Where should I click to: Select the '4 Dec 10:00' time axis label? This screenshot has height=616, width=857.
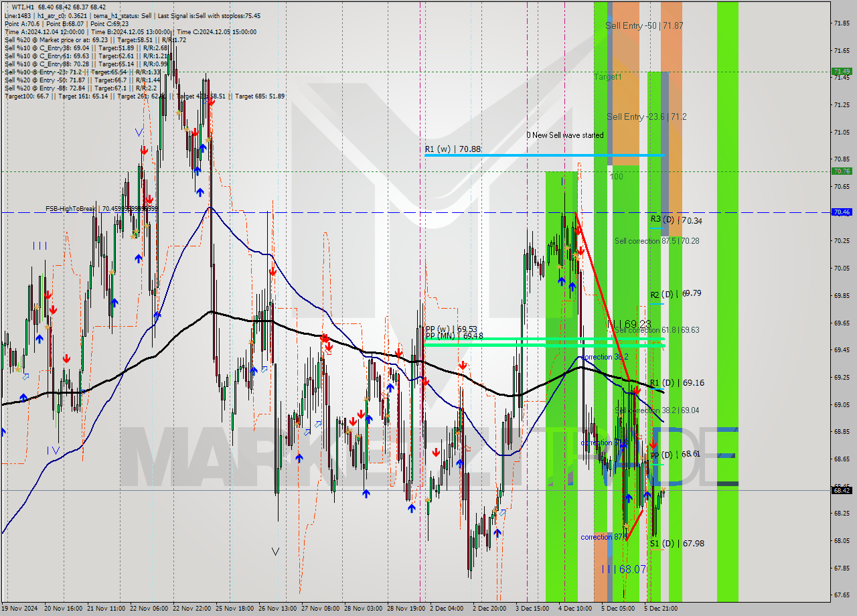(x=575, y=609)
